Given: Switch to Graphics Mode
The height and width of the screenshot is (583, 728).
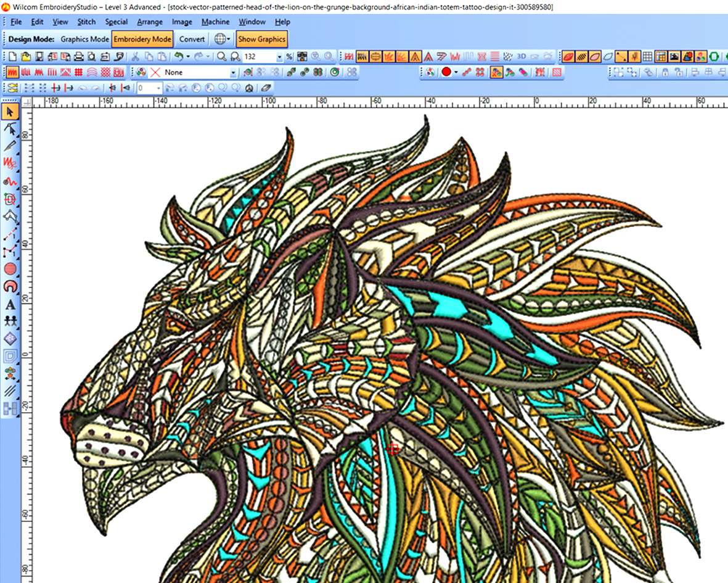Looking at the screenshot, I should point(84,39).
